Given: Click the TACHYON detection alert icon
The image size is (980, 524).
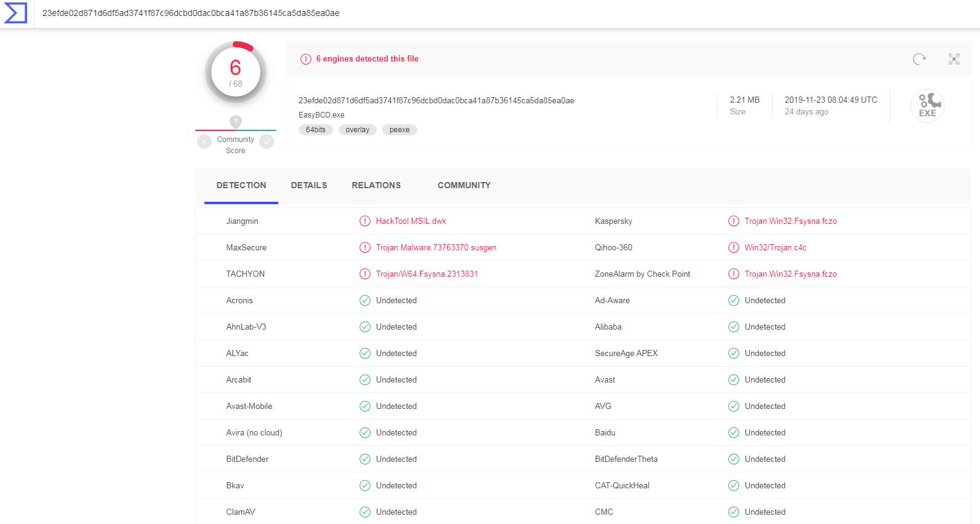Looking at the screenshot, I should coord(365,274).
